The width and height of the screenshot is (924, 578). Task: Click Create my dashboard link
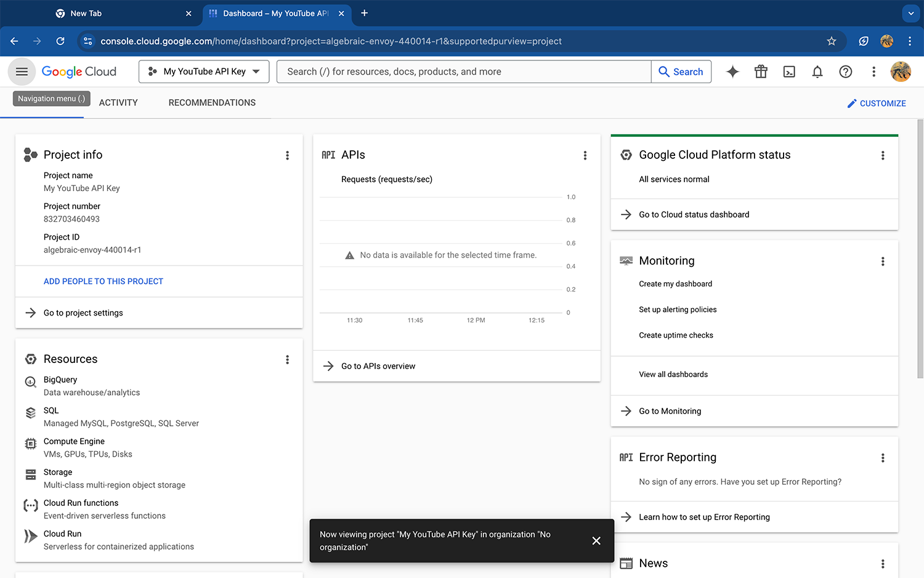point(675,284)
